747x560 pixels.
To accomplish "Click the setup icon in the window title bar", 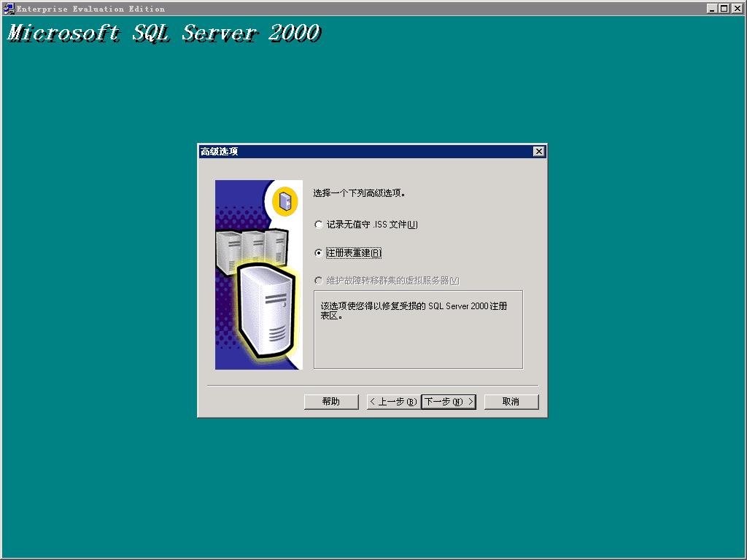I will point(9,9).
